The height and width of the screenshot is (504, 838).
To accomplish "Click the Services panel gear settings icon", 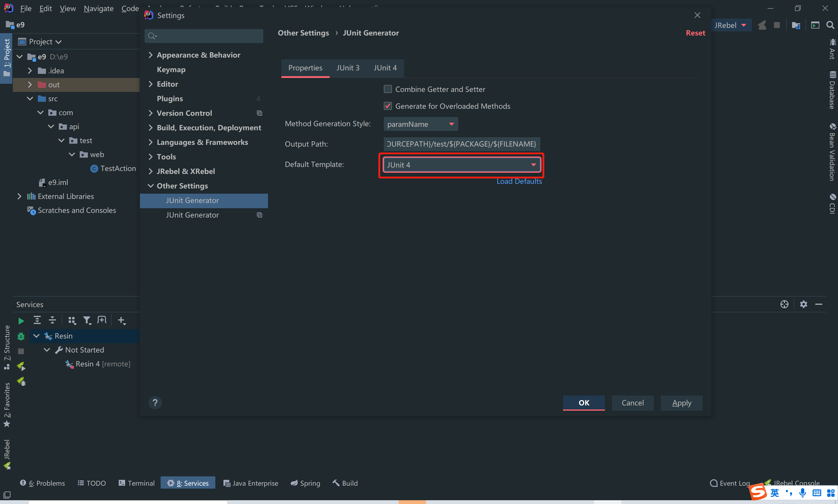I will [x=803, y=304].
